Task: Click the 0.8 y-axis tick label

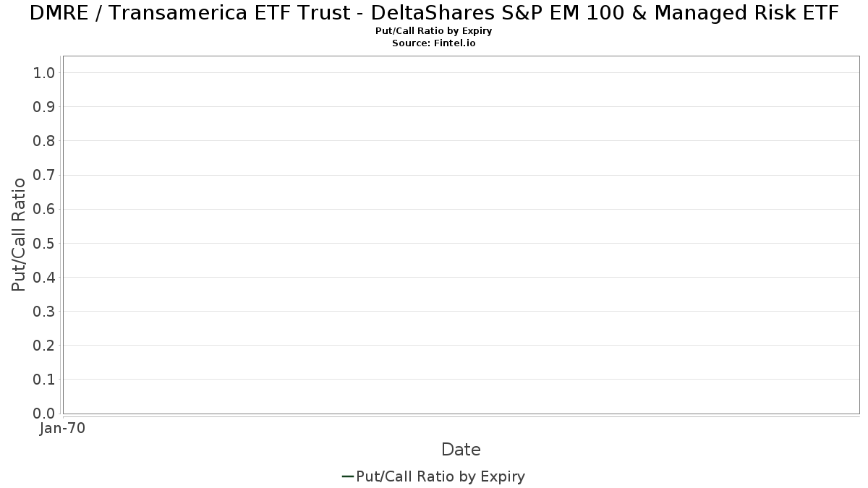Action: click(44, 140)
